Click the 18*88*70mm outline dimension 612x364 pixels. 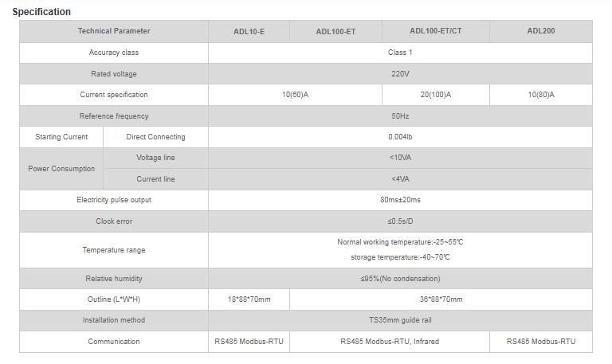coord(249,299)
